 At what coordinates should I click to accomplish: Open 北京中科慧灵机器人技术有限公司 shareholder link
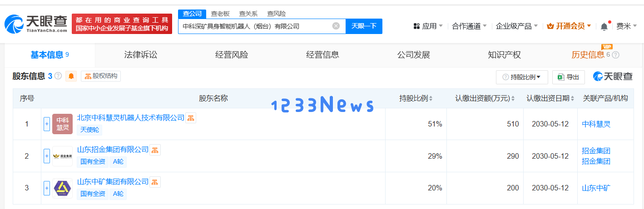pos(131,117)
